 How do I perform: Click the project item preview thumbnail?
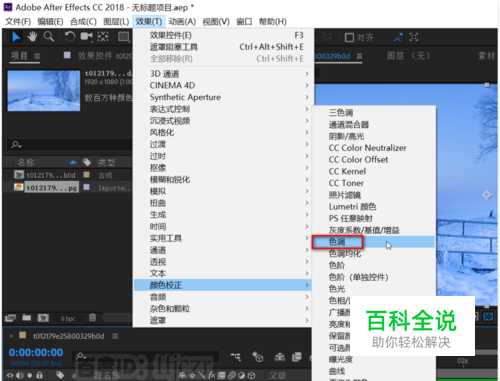44,90
